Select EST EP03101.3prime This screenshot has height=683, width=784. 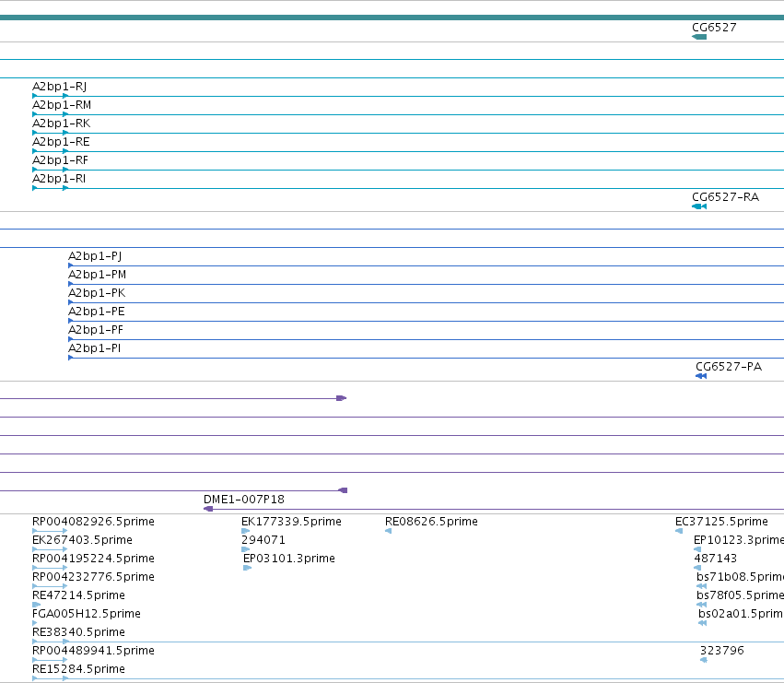[289, 559]
